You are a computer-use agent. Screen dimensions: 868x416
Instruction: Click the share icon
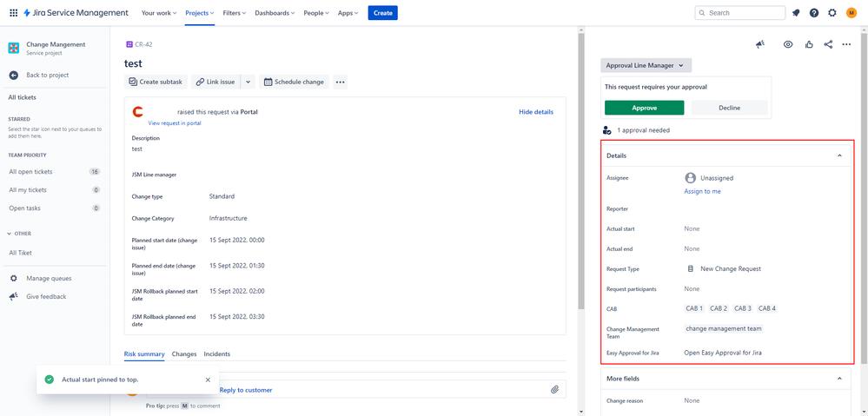[x=828, y=45]
